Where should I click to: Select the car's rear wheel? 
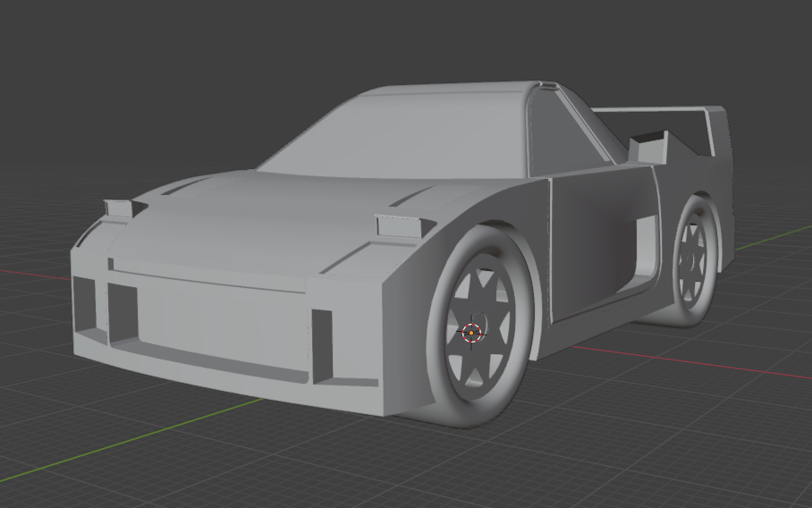696,261
